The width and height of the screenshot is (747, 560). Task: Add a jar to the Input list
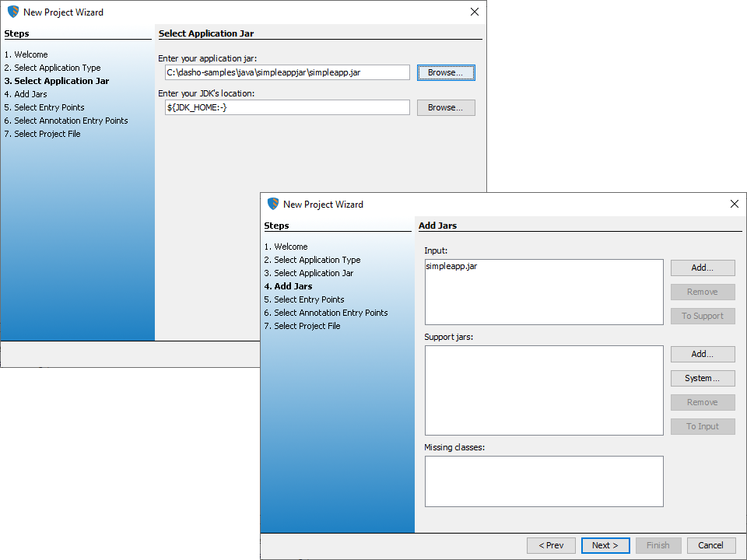703,268
